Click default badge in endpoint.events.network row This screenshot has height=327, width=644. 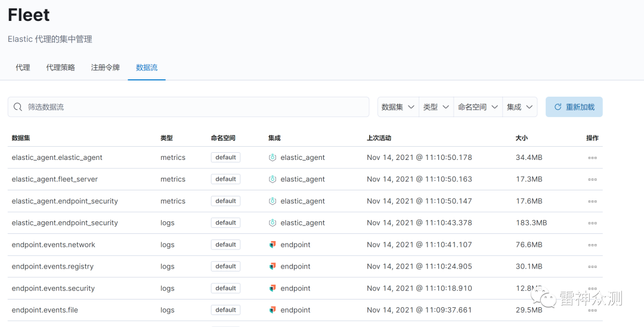(x=225, y=245)
